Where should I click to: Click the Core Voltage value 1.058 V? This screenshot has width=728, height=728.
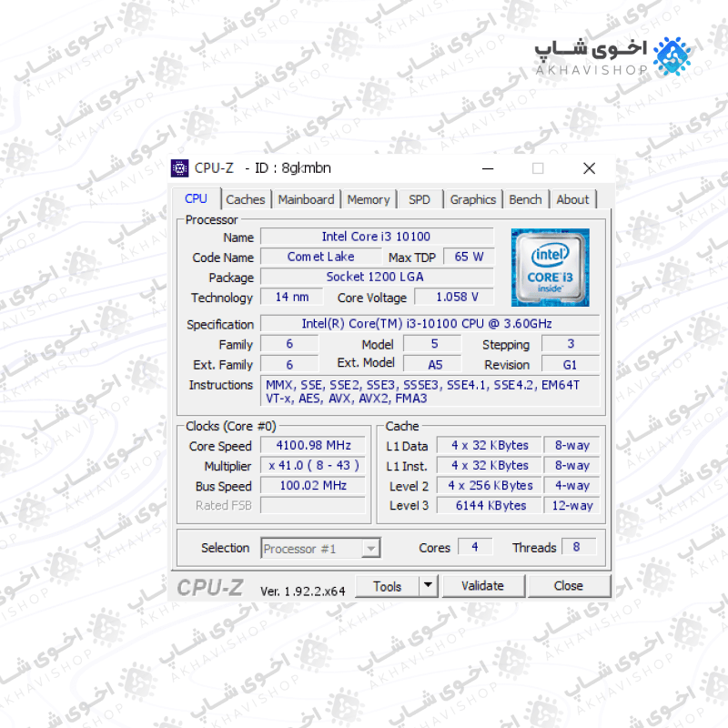pyautogui.click(x=454, y=297)
